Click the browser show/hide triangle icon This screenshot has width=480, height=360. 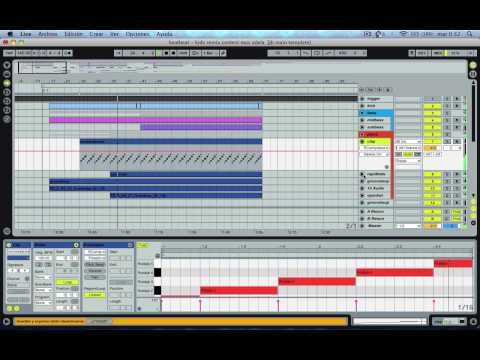coord(7,65)
